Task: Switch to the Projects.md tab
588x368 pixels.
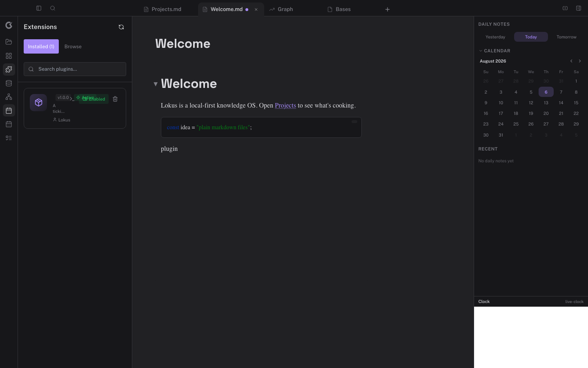Action: click(166, 9)
